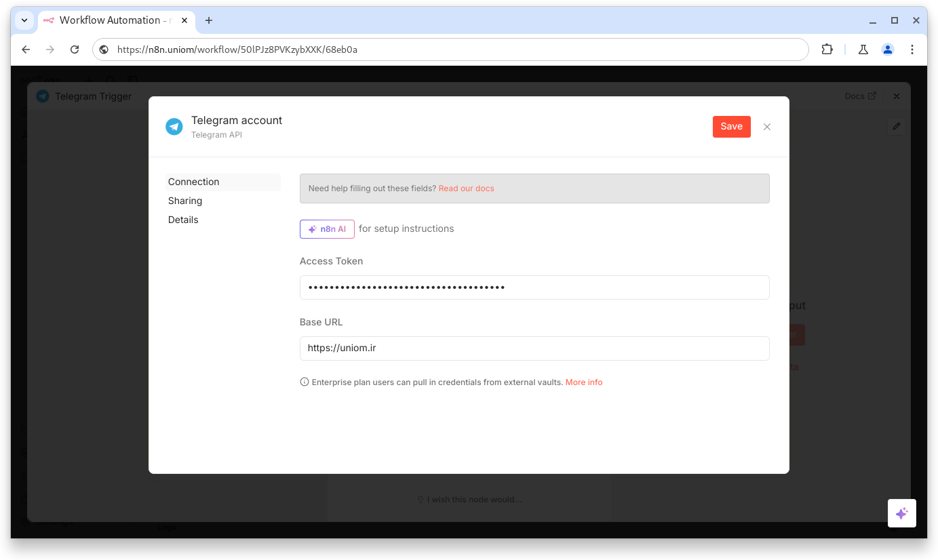Close the Telegram account dialog

767,127
